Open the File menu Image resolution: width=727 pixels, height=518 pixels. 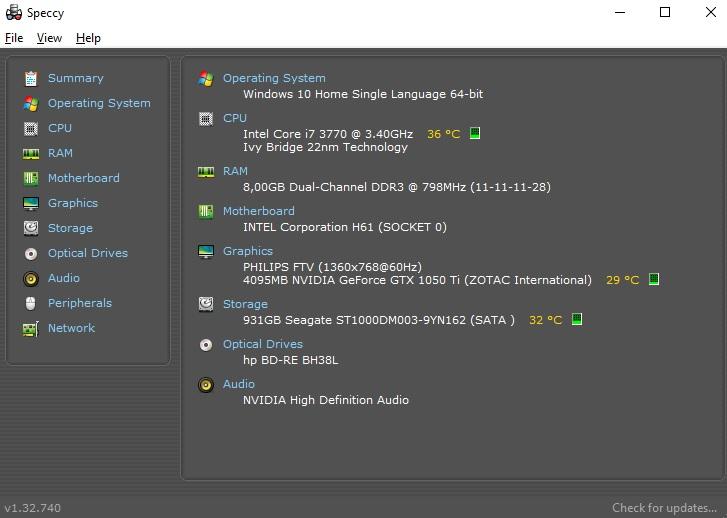tap(14, 38)
